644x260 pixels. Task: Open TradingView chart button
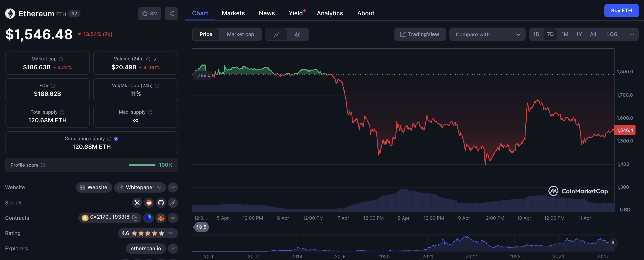(x=420, y=34)
